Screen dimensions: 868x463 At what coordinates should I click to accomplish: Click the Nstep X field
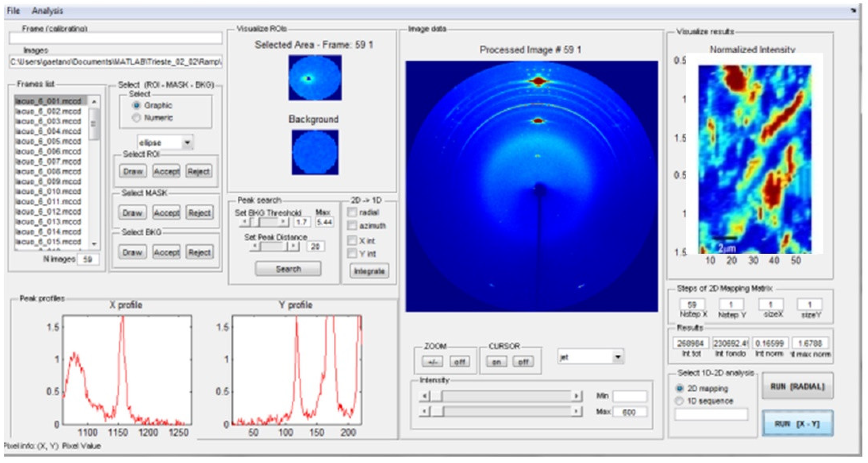[x=692, y=304]
